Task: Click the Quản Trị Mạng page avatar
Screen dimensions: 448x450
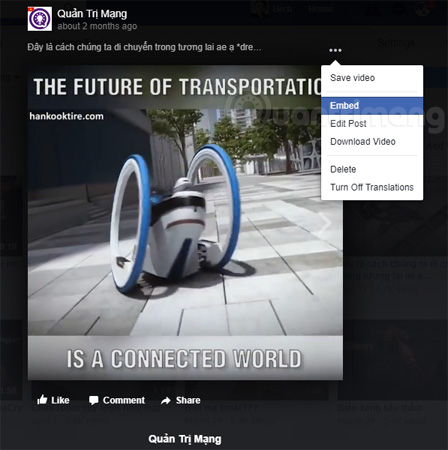Action: (40, 19)
